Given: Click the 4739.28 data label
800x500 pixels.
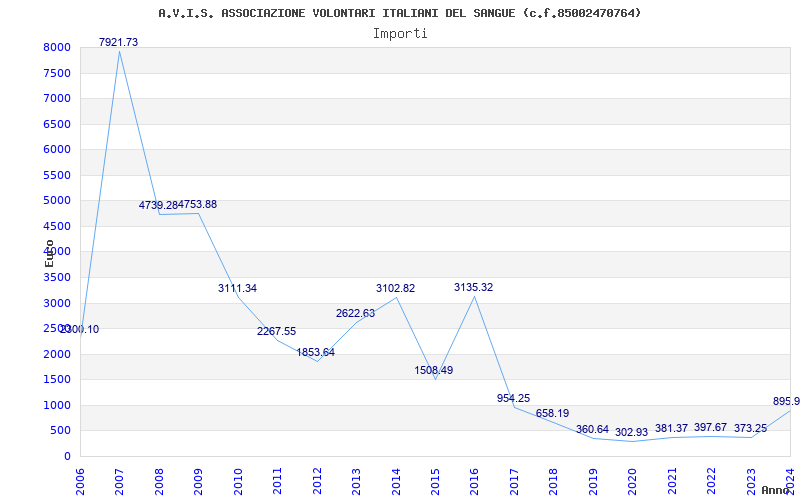Looking at the screenshot, I should [x=158, y=205].
